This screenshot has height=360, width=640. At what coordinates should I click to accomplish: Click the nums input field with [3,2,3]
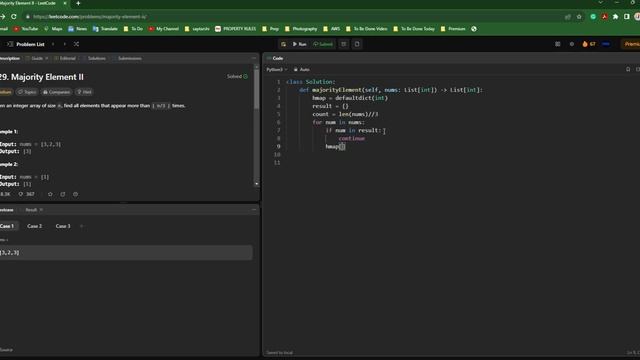[126, 253]
